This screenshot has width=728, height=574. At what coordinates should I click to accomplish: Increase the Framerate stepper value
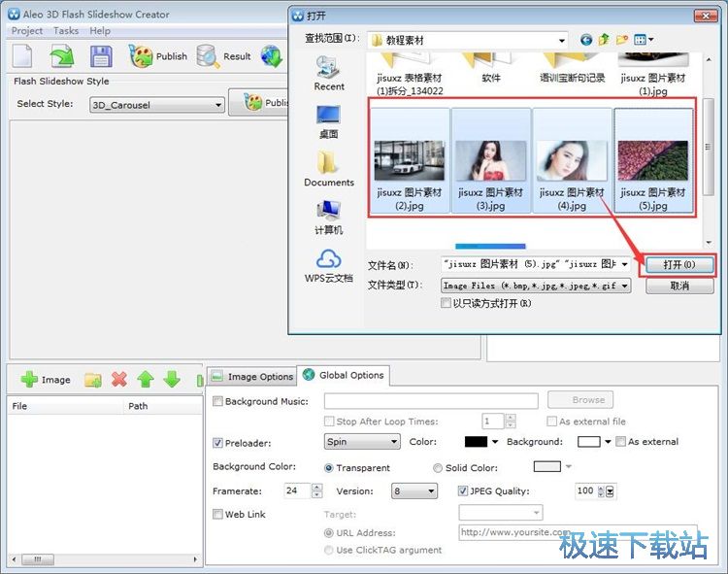(317, 488)
